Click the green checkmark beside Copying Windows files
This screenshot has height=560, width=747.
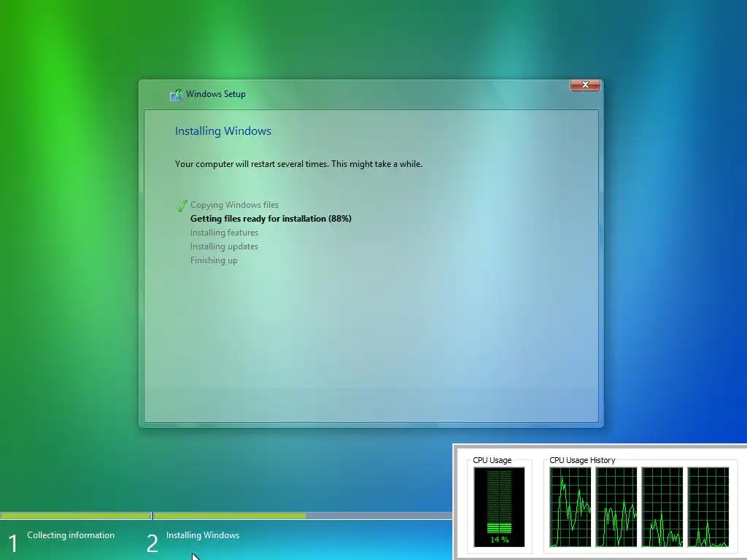pyautogui.click(x=182, y=206)
